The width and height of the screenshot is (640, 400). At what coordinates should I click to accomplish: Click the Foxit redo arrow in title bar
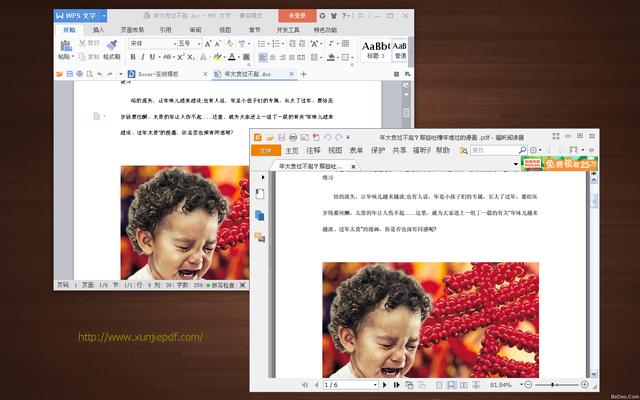pyautogui.click(x=338, y=137)
